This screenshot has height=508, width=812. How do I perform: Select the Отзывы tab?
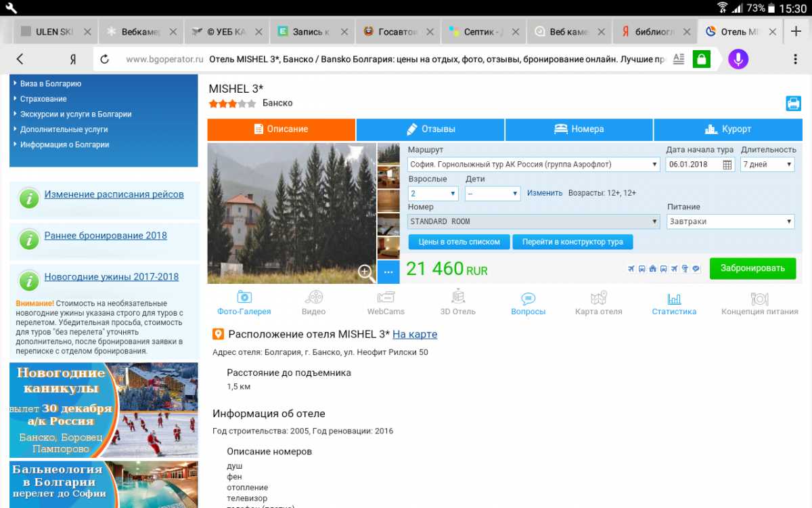click(x=430, y=129)
